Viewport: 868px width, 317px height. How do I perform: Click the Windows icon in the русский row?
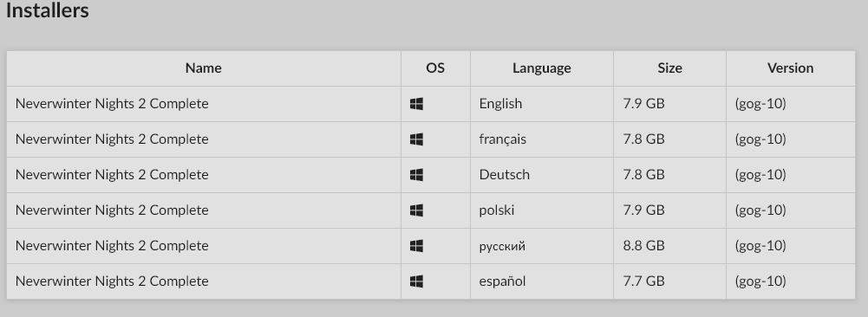click(416, 246)
